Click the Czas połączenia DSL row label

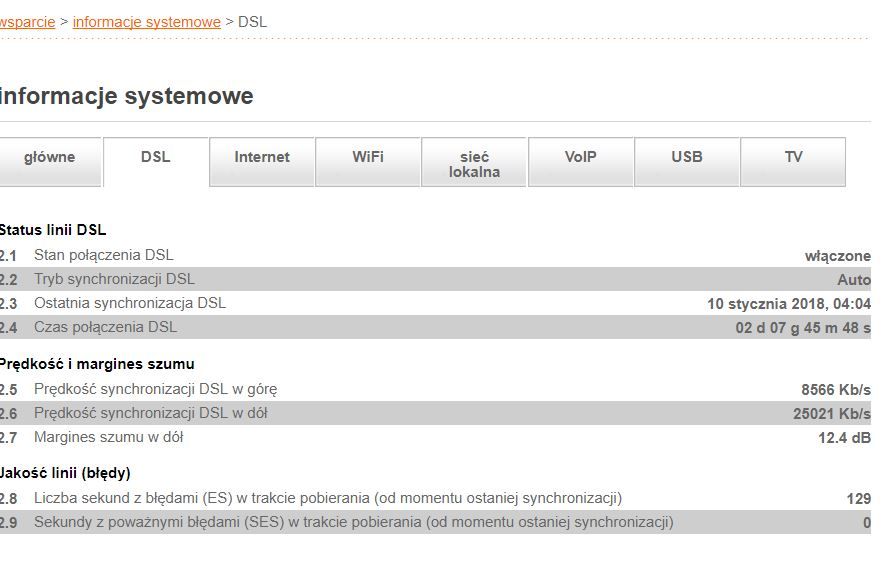(x=105, y=328)
